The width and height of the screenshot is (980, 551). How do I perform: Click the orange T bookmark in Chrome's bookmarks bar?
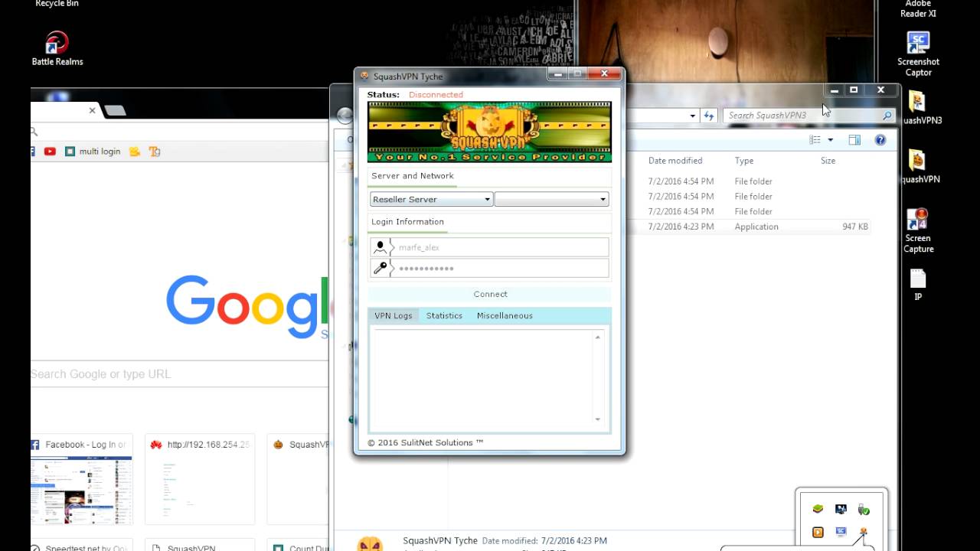155,152
